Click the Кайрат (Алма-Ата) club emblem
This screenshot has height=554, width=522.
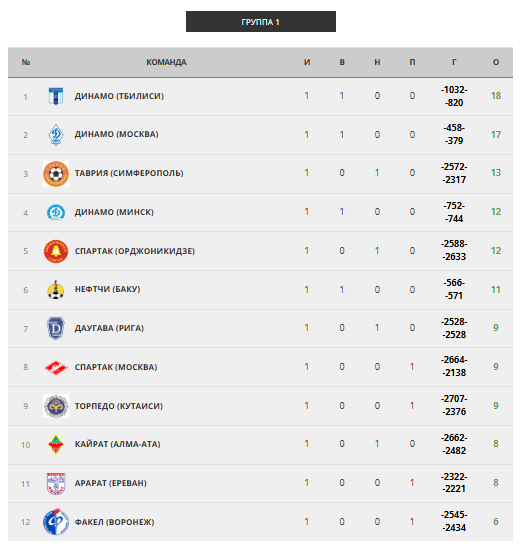(56, 444)
